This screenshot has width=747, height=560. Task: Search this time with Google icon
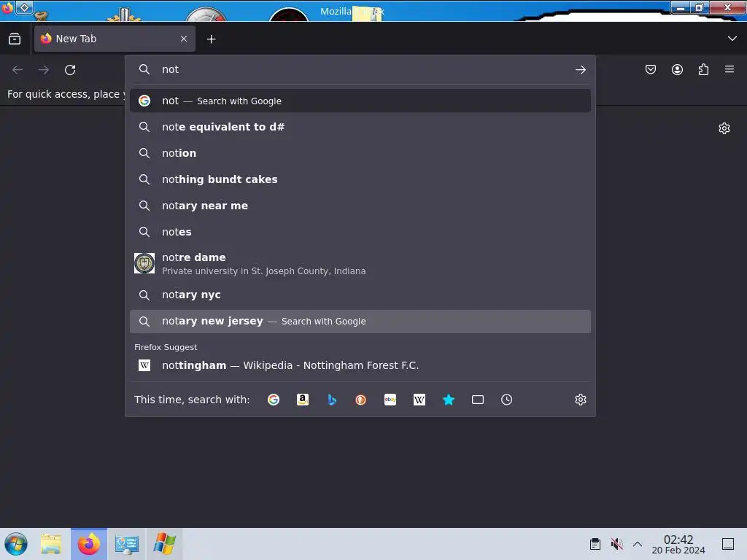coord(274,400)
